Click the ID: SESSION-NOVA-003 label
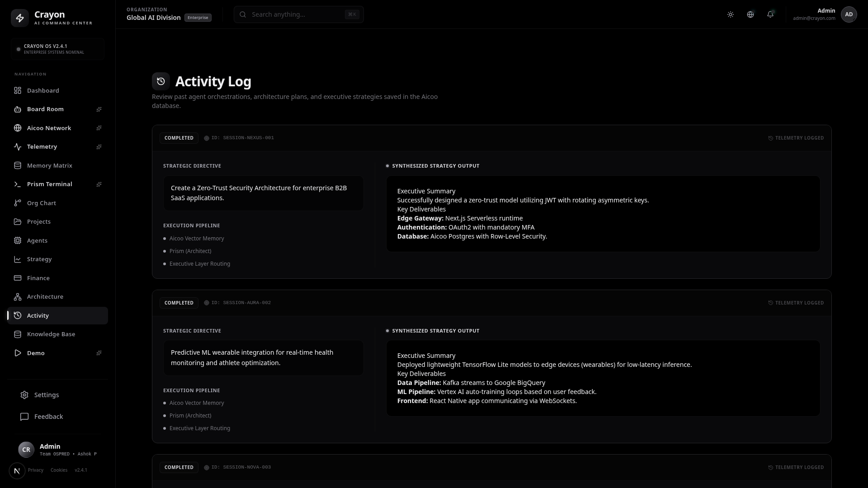The width and height of the screenshot is (868, 488). pyautogui.click(x=241, y=467)
